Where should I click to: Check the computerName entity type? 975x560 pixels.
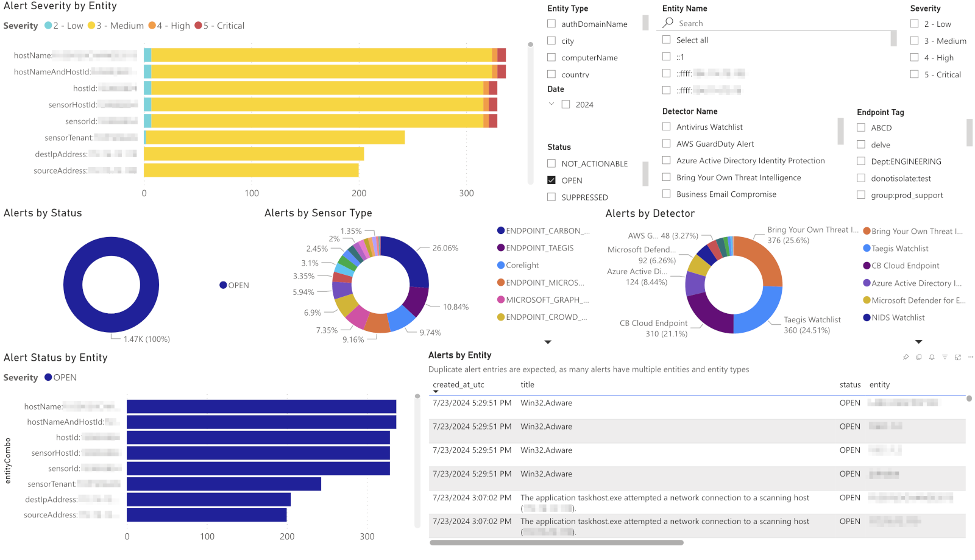[x=551, y=57]
